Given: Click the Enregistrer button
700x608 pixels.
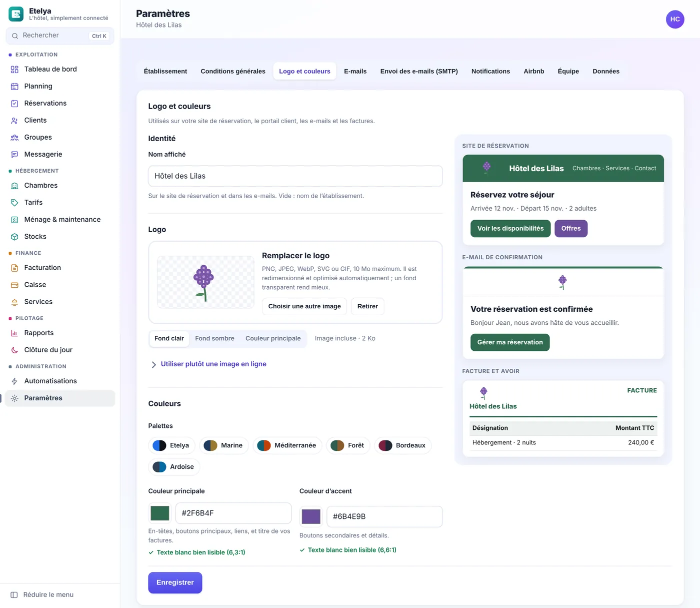Looking at the screenshot, I should click(x=175, y=582).
